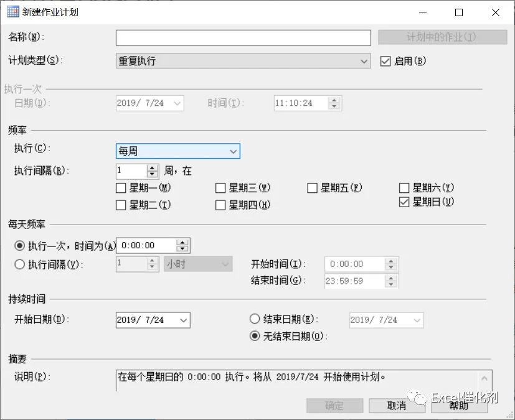Check the 星期一 Monday checkbox
This screenshot has width=515, height=420.
coord(121,188)
